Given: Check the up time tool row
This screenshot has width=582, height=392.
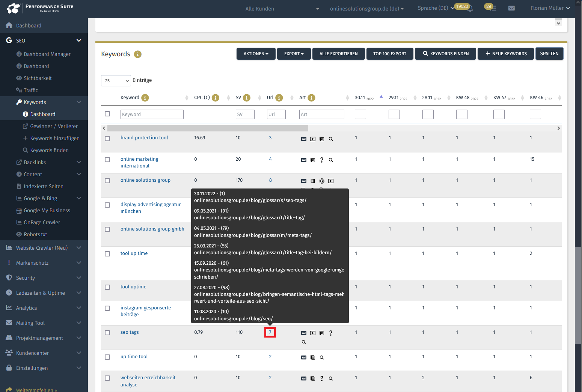Looking at the screenshot, I should tap(107, 357).
